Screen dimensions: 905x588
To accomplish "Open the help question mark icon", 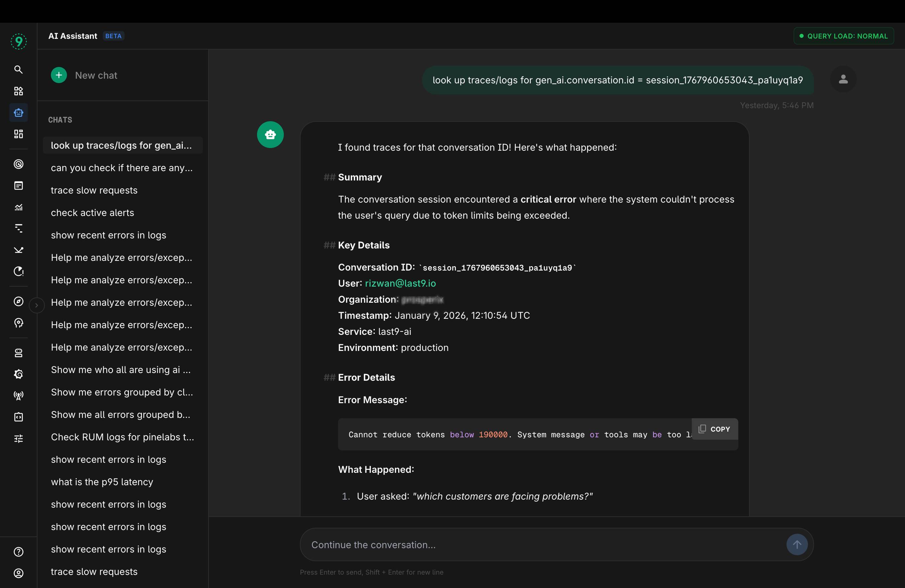I will [x=18, y=552].
